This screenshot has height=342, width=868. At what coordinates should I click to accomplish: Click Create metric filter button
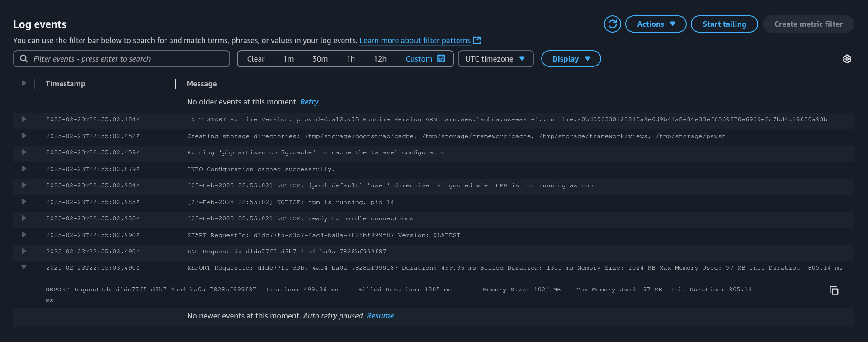tap(808, 24)
